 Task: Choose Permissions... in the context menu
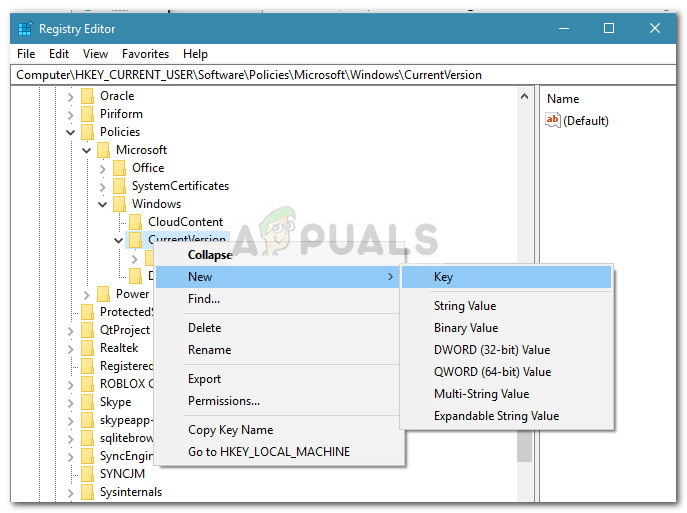pyautogui.click(x=278, y=400)
